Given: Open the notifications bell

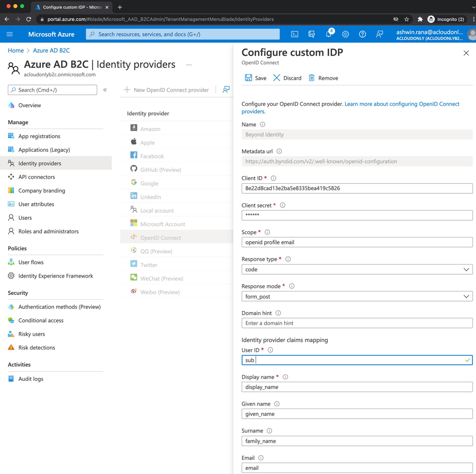Looking at the screenshot, I should pyautogui.click(x=328, y=34).
